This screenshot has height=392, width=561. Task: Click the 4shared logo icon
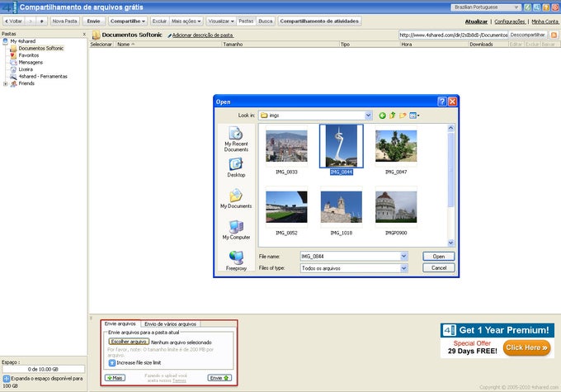click(x=9, y=7)
